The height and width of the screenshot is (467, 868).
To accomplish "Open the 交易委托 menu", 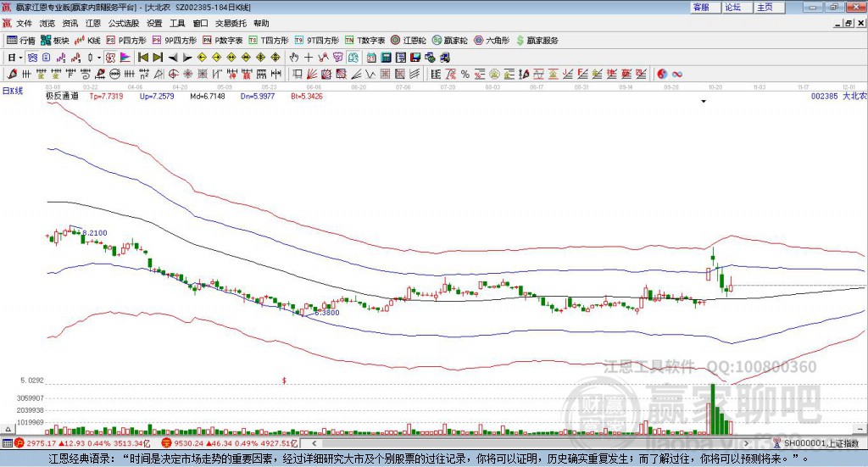I will tap(231, 23).
